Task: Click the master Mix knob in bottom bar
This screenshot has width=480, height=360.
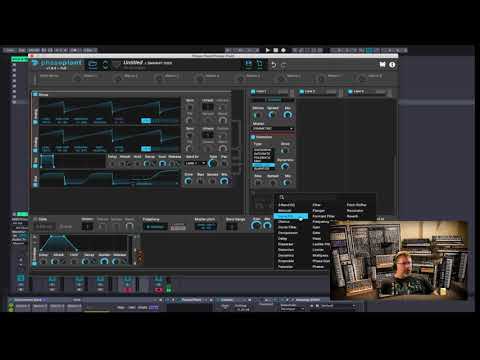Action: (267, 226)
